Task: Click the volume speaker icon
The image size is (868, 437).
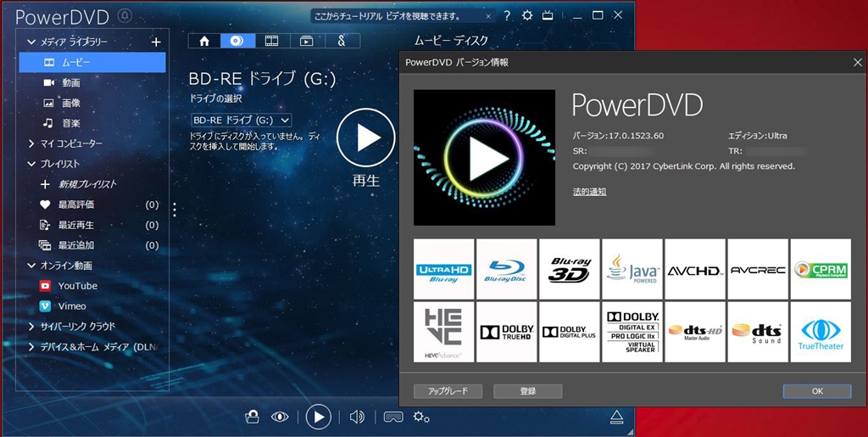Action: pyautogui.click(x=357, y=417)
